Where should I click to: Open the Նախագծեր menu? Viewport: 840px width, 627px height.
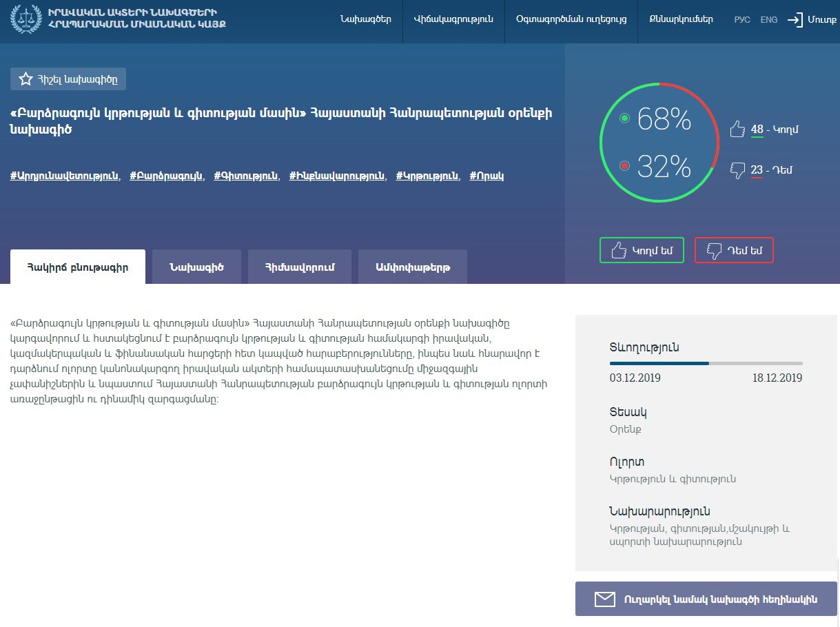(365, 19)
